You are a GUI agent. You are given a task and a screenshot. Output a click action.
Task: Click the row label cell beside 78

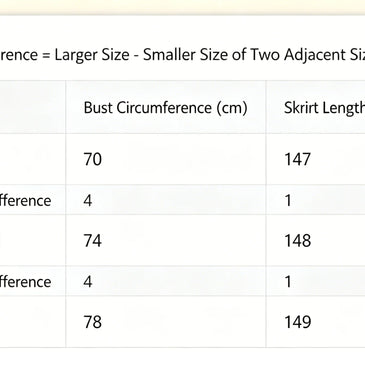(x=33, y=322)
